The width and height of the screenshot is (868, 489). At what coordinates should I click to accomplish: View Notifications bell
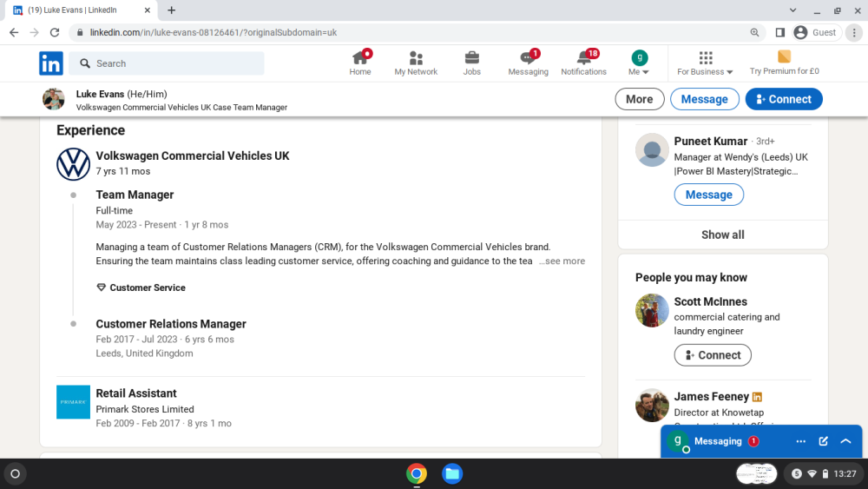583,63
